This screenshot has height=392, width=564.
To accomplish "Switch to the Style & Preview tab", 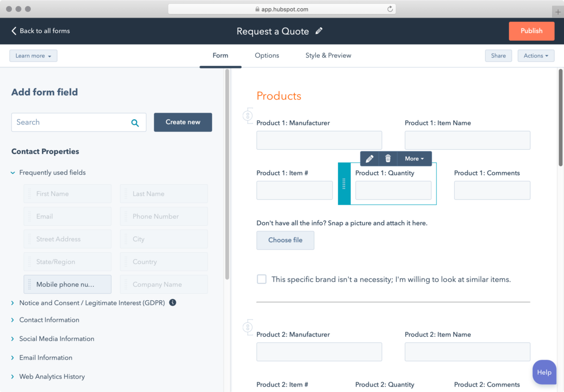I will click(328, 56).
